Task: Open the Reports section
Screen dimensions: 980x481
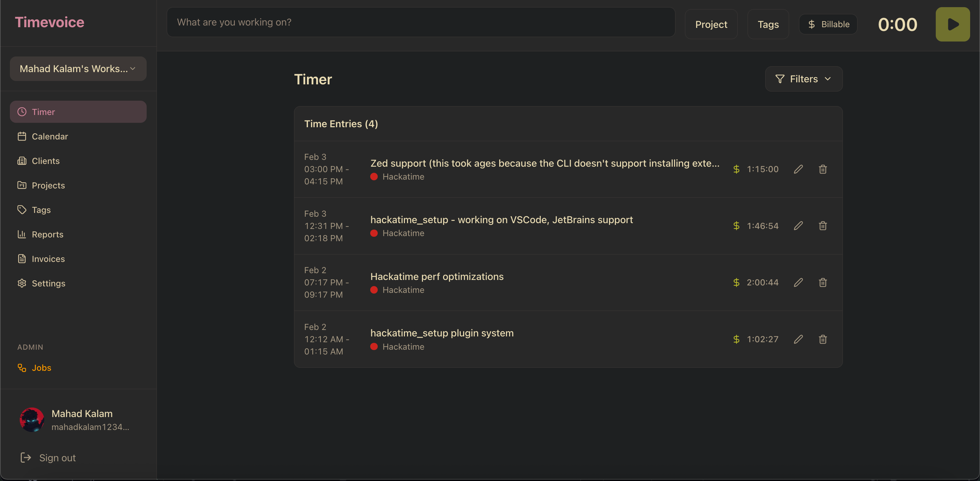Action: [x=47, y=234]
